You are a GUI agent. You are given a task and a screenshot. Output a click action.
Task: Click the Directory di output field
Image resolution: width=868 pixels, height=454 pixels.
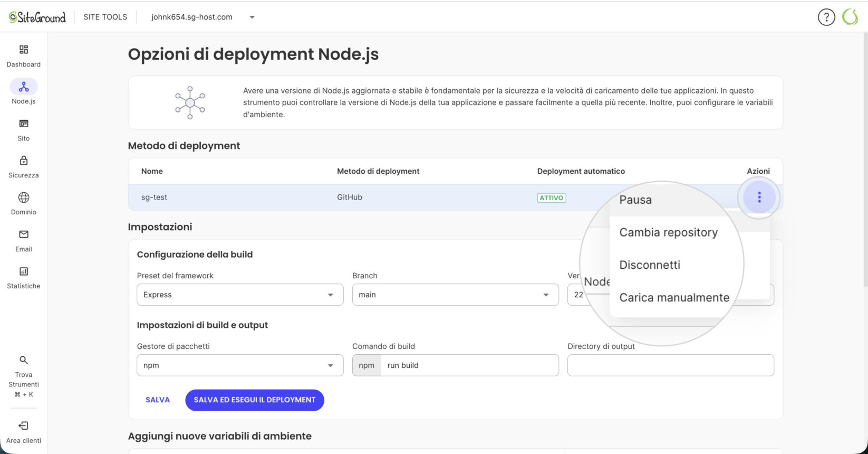pos(671,365)
